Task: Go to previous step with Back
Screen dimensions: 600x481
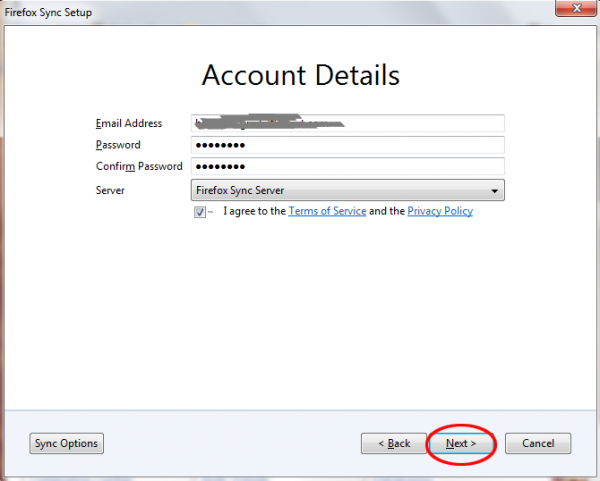Action: tap(394, 443)
